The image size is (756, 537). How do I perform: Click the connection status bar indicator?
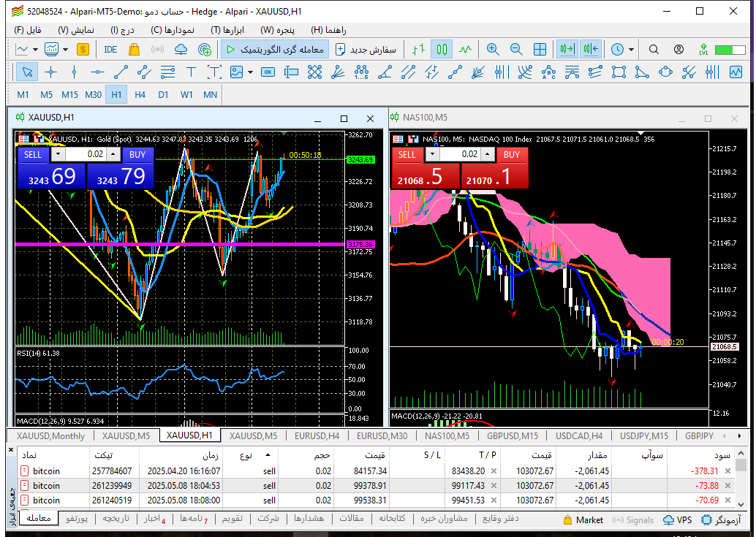point(730,50)
